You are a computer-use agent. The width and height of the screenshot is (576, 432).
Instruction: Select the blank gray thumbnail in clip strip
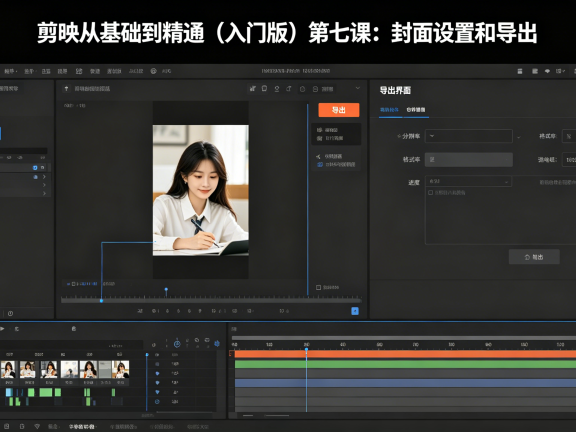pyautogui.click(x=105, y=369)
